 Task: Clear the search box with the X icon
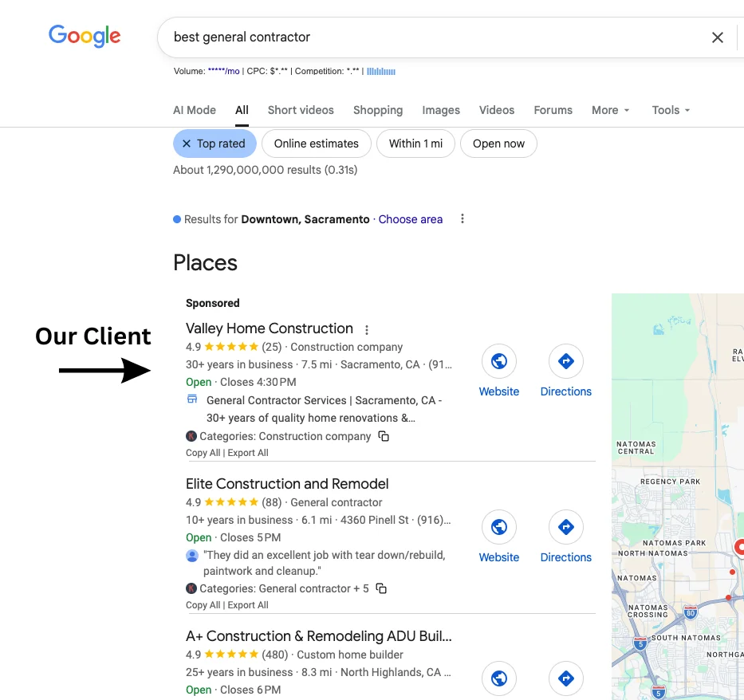click(718, 37)
